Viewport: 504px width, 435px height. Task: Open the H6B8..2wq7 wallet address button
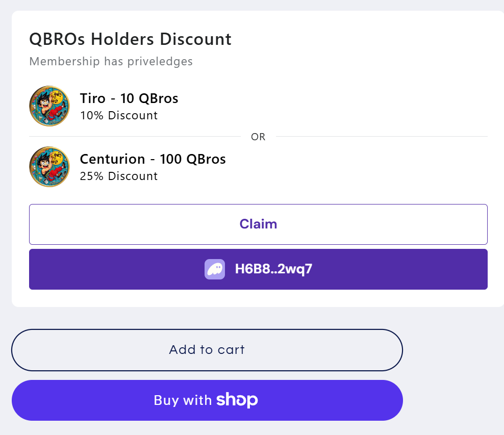(258, 269)
